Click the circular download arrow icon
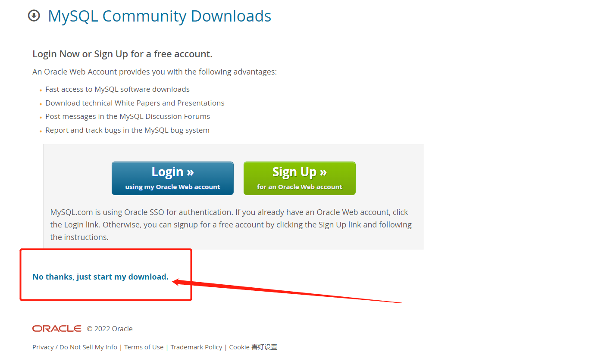Image resolution: width=598 pixels, height=364 pixels. click(x=34, y=16)
